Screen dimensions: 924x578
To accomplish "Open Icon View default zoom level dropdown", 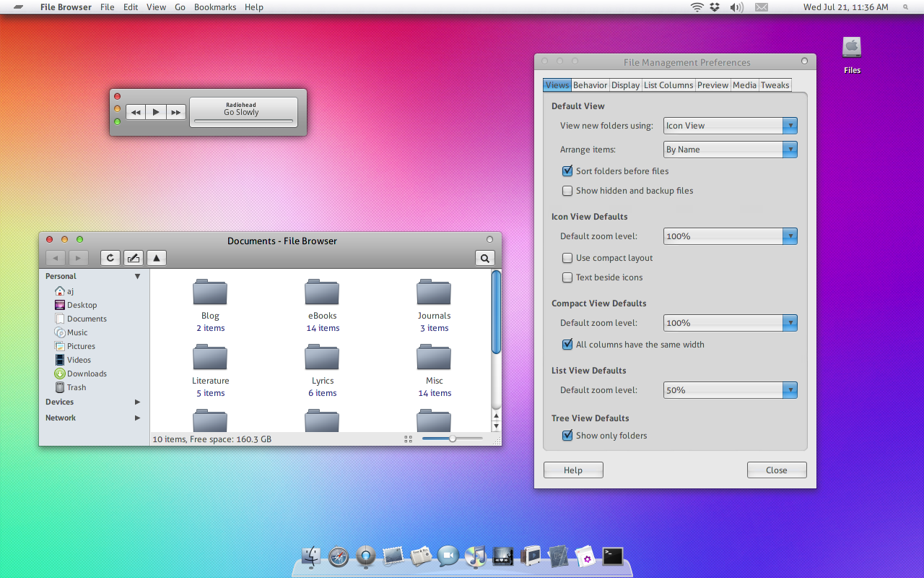I will tap(730, 236).
